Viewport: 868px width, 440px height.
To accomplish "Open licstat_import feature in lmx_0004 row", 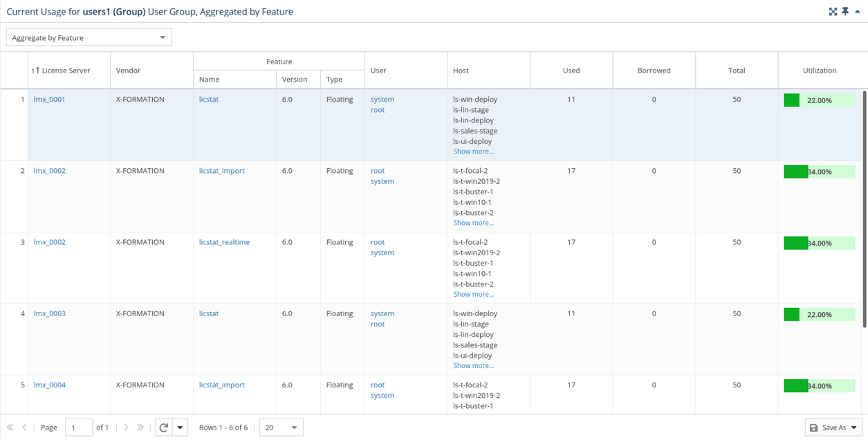I will 222,385.
